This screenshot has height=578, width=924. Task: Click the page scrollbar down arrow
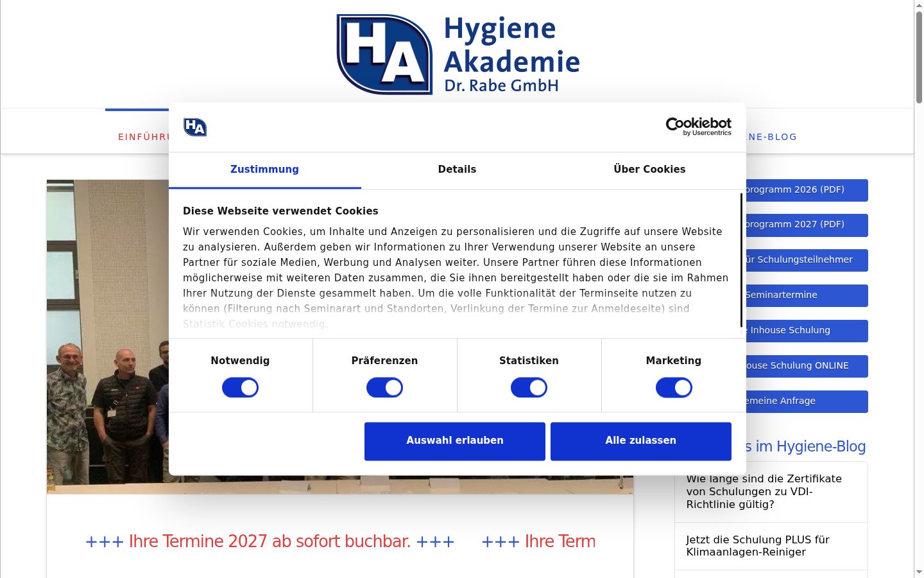click(x=919, y=572)
